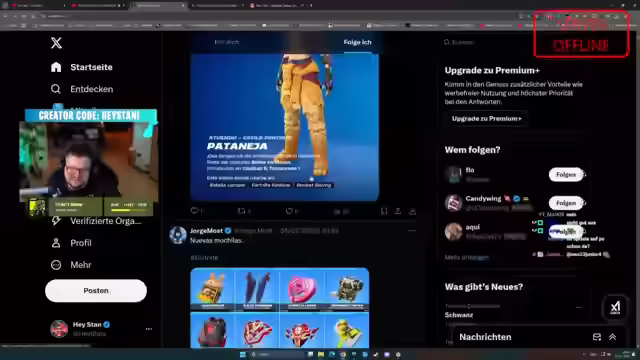Image resolution: width=640 pixels, height=360 pixels.
Task: Follow Candywing with the Folgen button
Action: coord(566,203)
